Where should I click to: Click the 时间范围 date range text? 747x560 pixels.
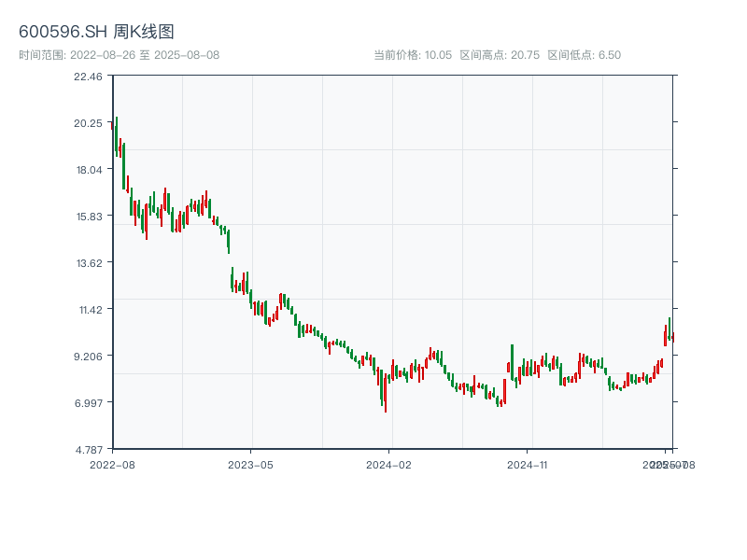120,55
